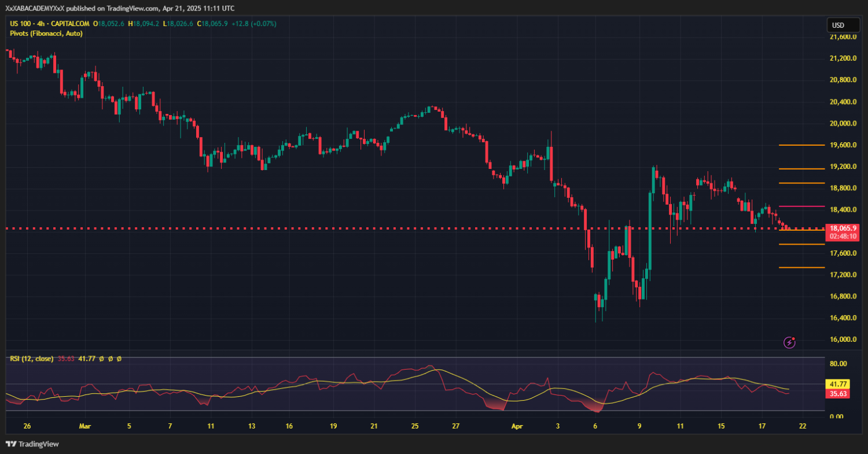
Task: Select the RSI (12, close) indicator label
Action: click(32, 359)
